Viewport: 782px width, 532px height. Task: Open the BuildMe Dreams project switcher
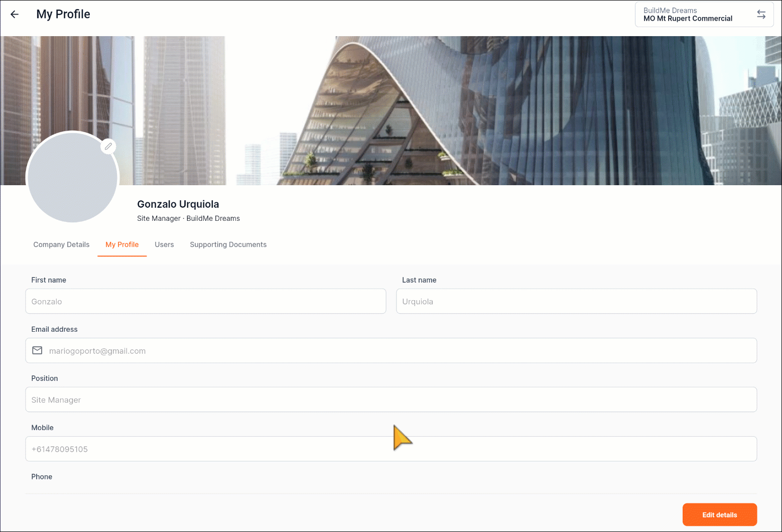click(x=704, y=15)
